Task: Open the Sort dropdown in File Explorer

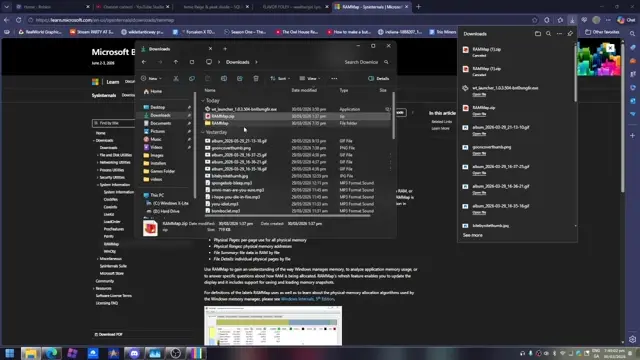Action: coord(280,78)
